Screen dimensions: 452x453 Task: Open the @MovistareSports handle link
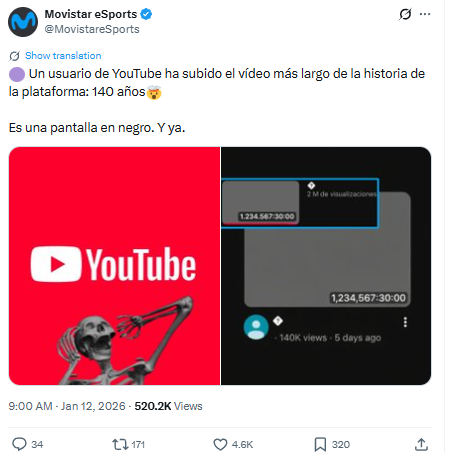coord(92,29)
